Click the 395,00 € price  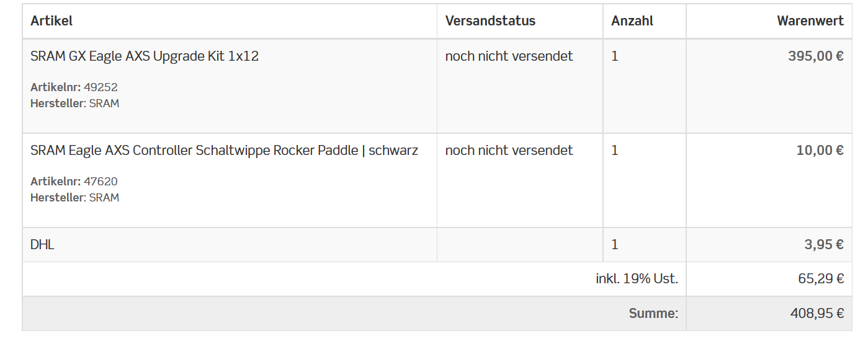816,56
